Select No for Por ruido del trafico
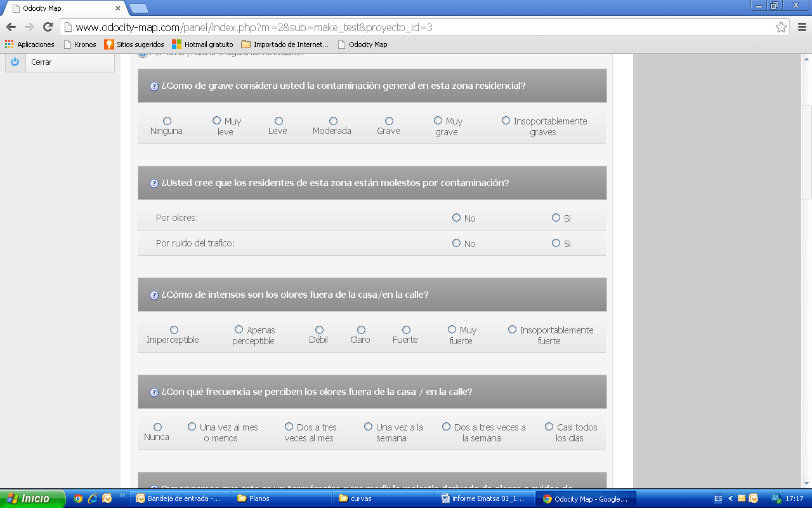The height and width of the screenshot is (508, 812). point(456,243)
